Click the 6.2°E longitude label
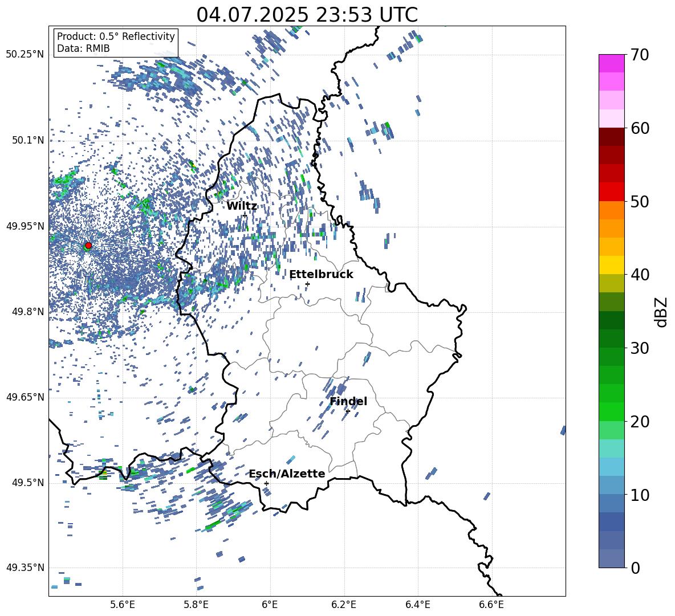Image resolution: width=675 pixels, height=616 pixels. point(344,605)
